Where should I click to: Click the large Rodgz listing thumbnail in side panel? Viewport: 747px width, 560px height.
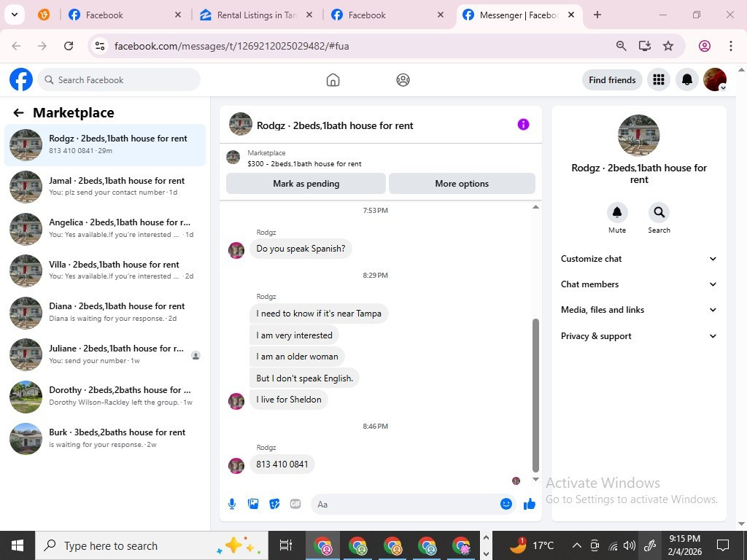point(638,135)
